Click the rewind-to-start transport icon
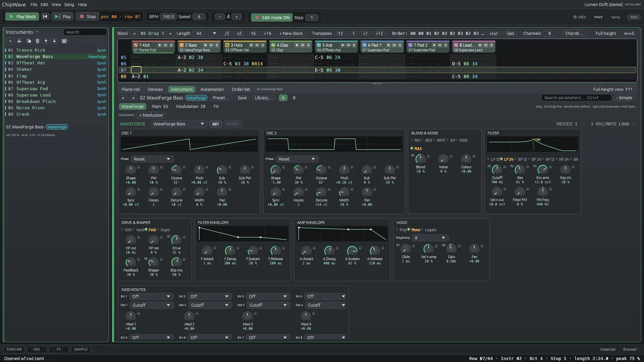This screenshot has height=362, width=644. tap(45, 16)
